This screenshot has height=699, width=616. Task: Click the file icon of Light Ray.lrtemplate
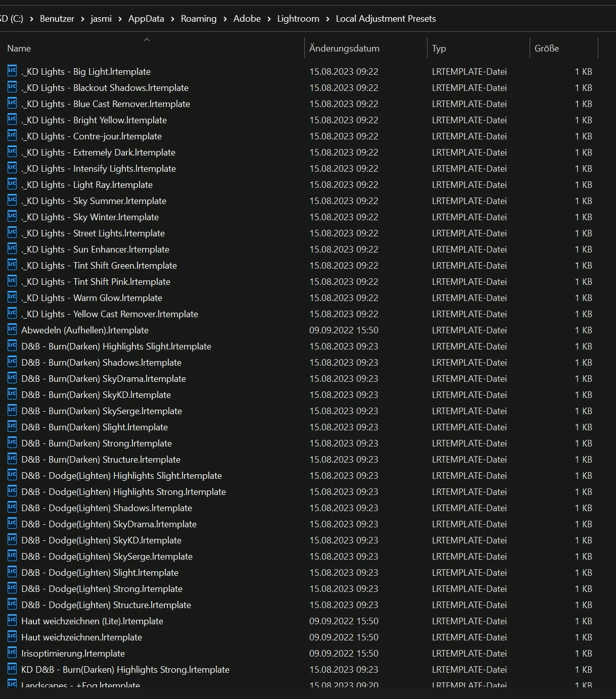tap(12, 184)
